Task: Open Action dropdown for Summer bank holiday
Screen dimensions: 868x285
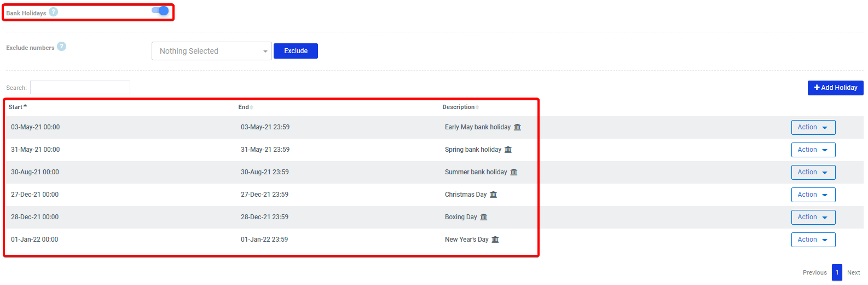Action: tap(813, 172)
